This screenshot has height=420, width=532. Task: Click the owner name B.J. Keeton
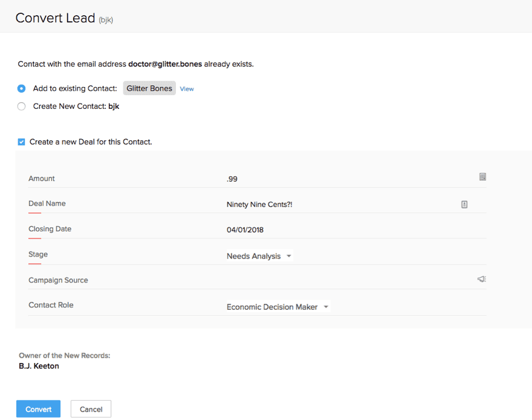[38, 366]
